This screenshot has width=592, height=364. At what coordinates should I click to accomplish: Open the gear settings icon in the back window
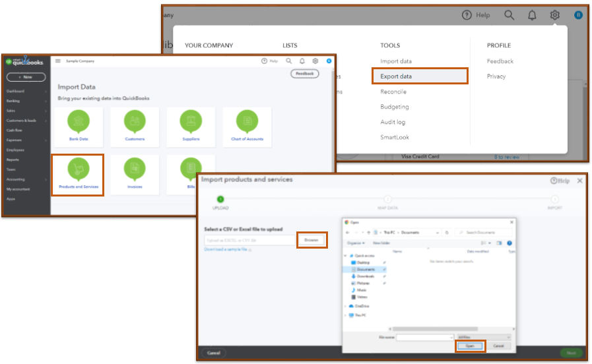click(554, 15)
